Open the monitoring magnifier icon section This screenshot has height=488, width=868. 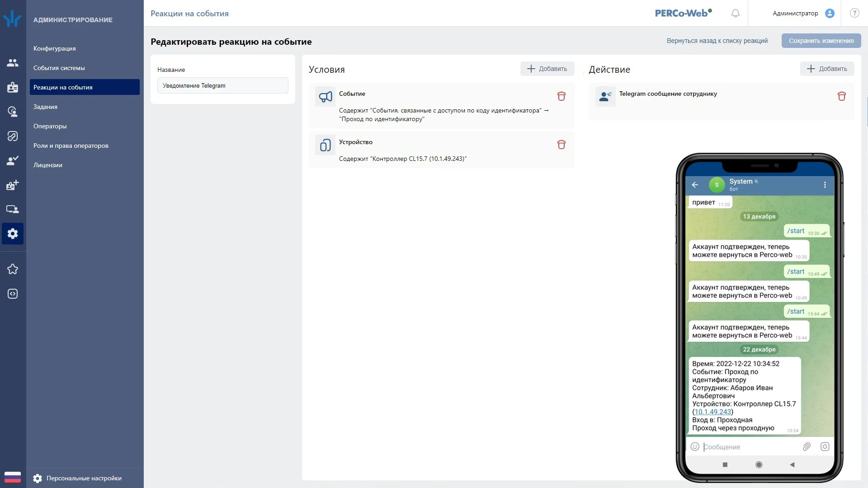point(13,112)
